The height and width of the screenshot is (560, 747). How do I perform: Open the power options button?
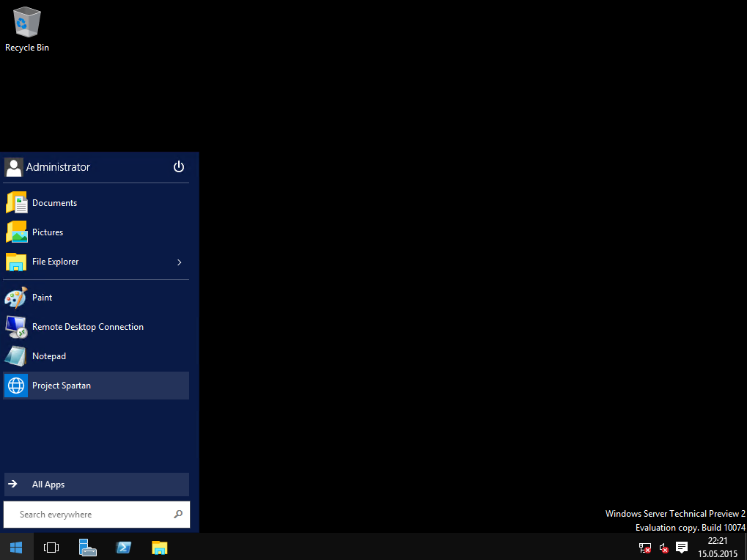coord(179,166)
